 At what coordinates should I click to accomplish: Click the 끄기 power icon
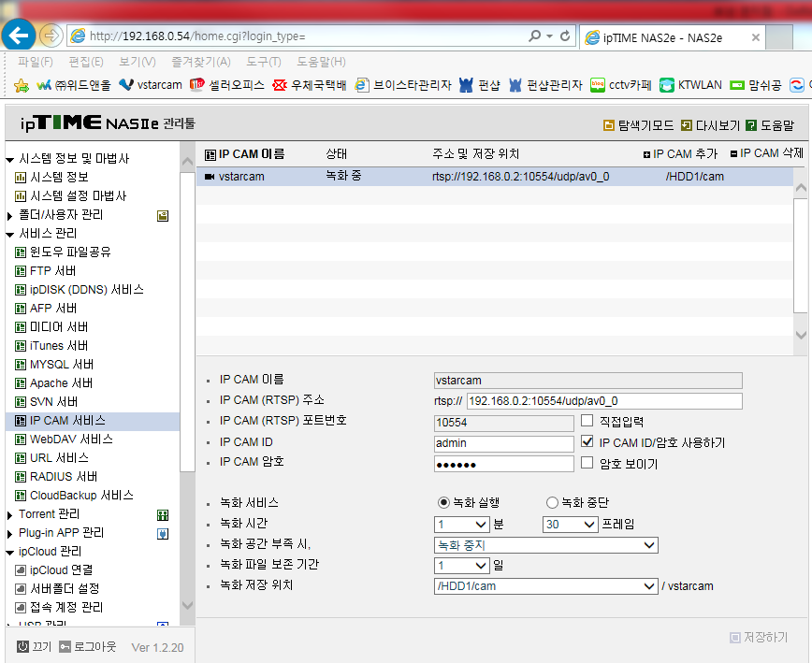(22, 646)
